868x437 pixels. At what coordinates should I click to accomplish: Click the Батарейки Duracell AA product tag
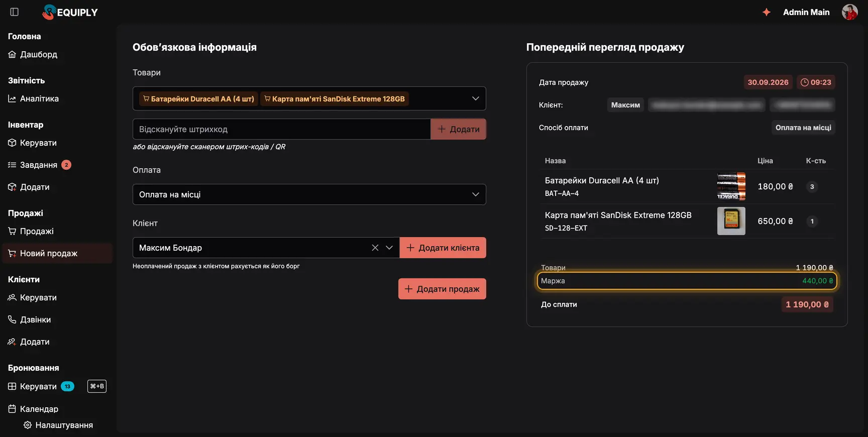coord(198,99)
